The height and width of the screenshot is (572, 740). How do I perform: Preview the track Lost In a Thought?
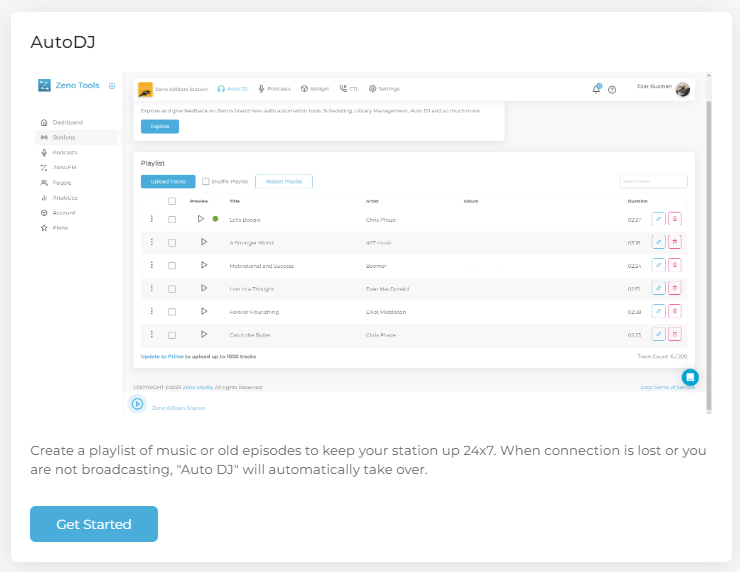204,288
